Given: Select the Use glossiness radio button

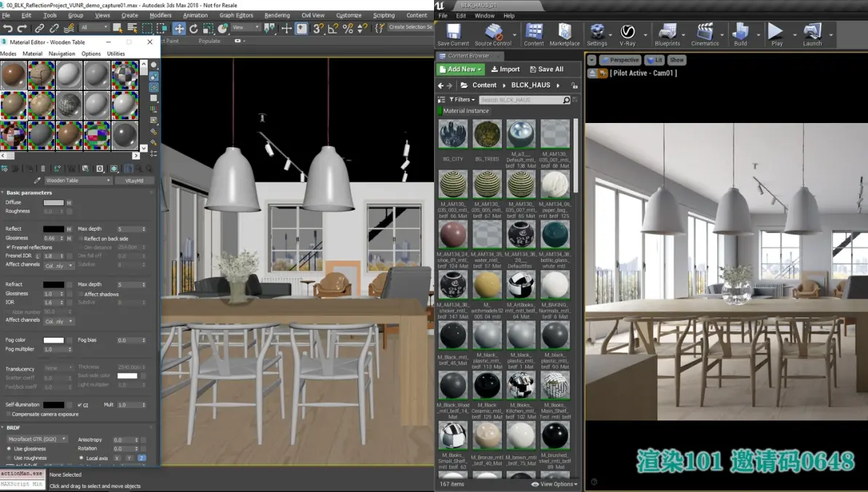Looking at the screenshot, I should [9, 449].
